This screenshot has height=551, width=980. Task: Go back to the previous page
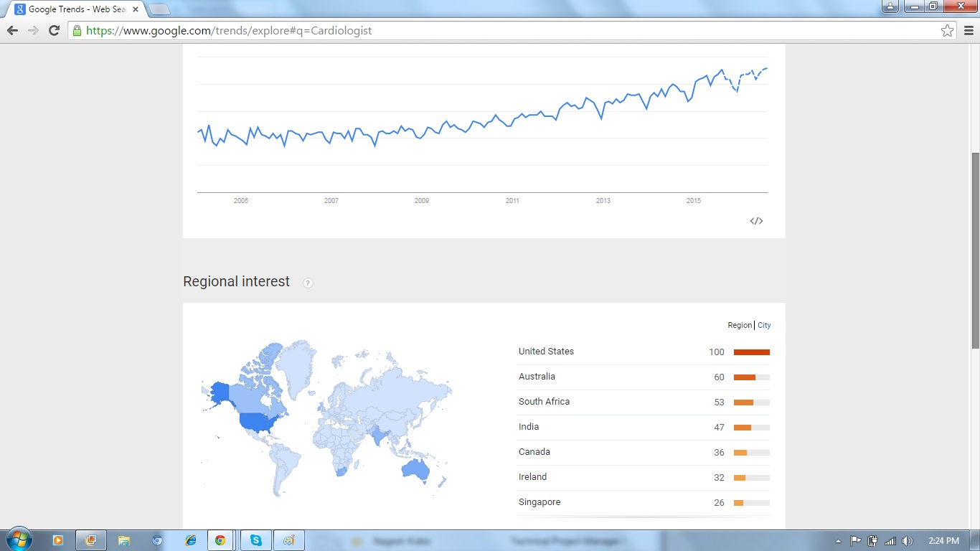[12, 30]
